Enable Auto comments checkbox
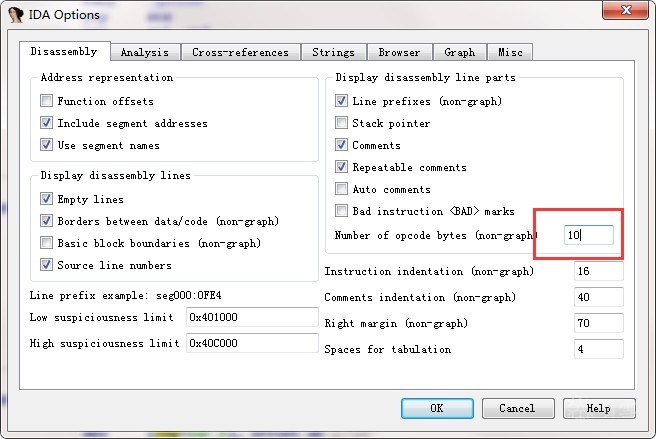This screenshot has height=439, width=656. click(341, 189)
